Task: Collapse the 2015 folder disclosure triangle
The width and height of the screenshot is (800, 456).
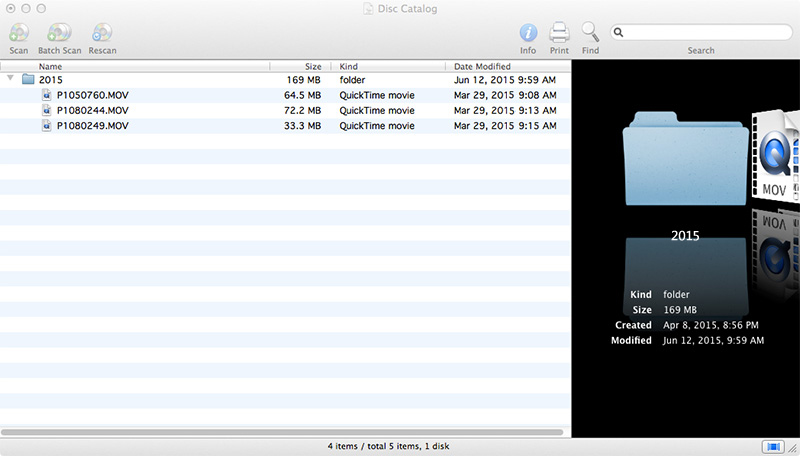Action: point(10,79)
